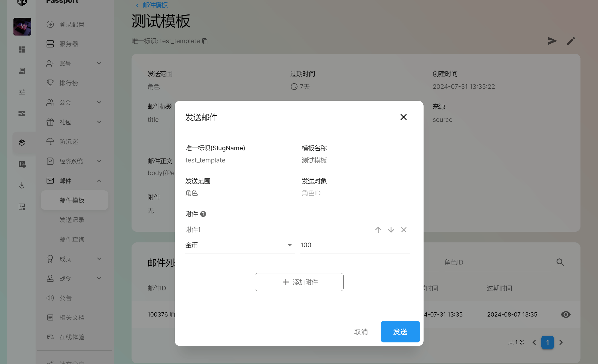
Task: Open the 金币 attachment type dropdown
Action: pyautogui.click(x=240, y=245)
